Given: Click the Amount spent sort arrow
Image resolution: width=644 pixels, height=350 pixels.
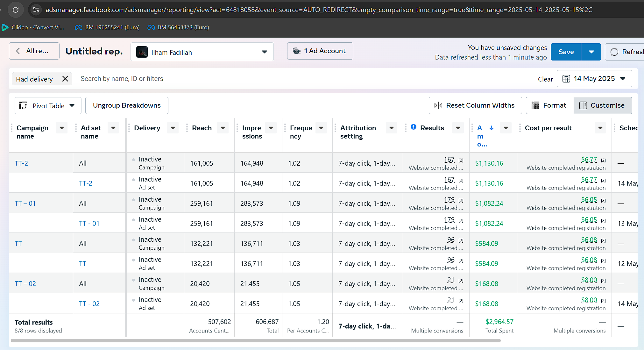Looking at the screenshot, I should (491, 128).
